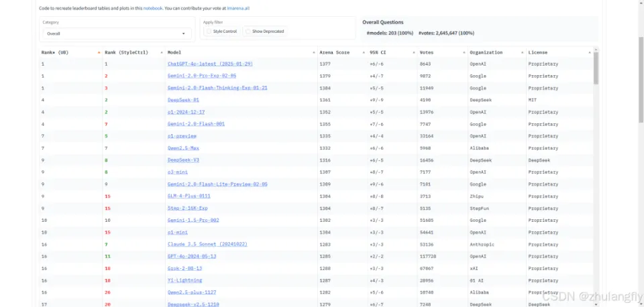Click the #votes: 2,645,647 (100%) text
The image size is (644, 307).
[x=446, y=33]
